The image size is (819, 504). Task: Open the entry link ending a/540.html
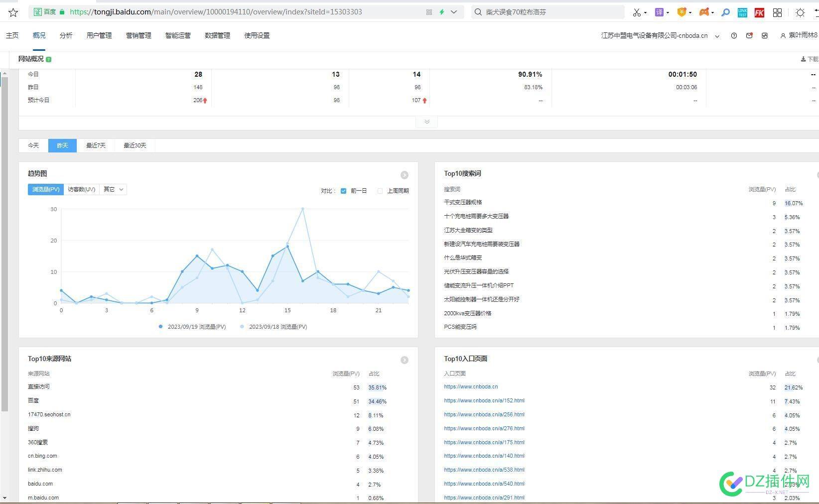484,484
